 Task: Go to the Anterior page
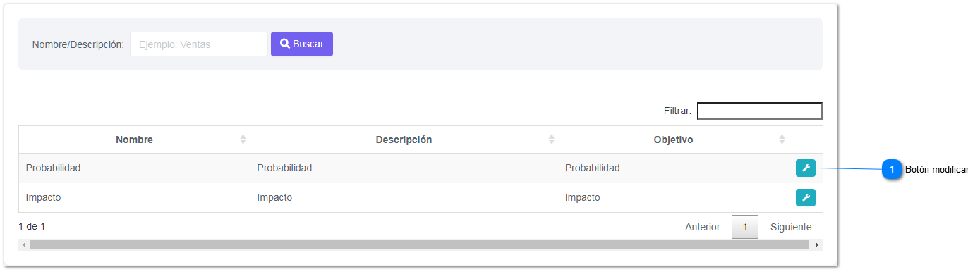click(703, 227)
